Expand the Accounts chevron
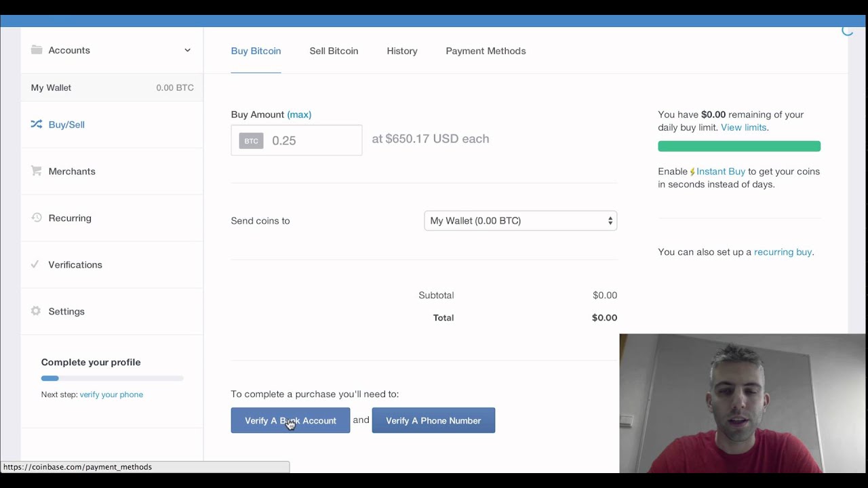The image size is (868, 488). [188, 50]
